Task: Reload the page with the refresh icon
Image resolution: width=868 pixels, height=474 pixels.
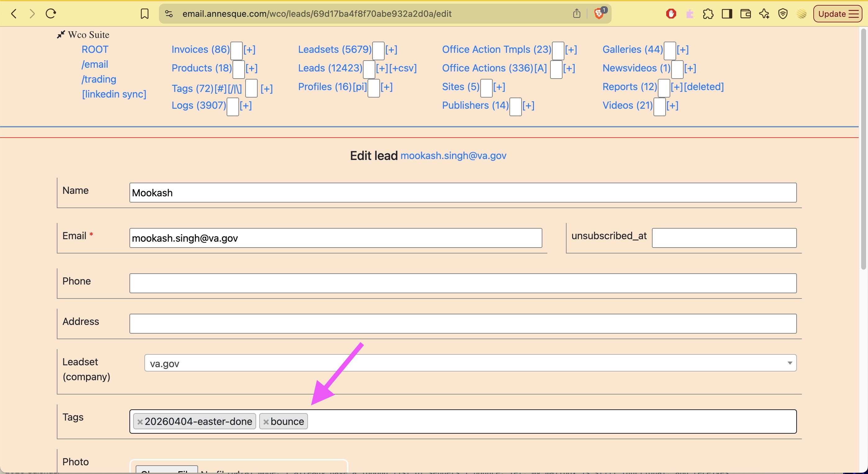Action: click(51, 13)
